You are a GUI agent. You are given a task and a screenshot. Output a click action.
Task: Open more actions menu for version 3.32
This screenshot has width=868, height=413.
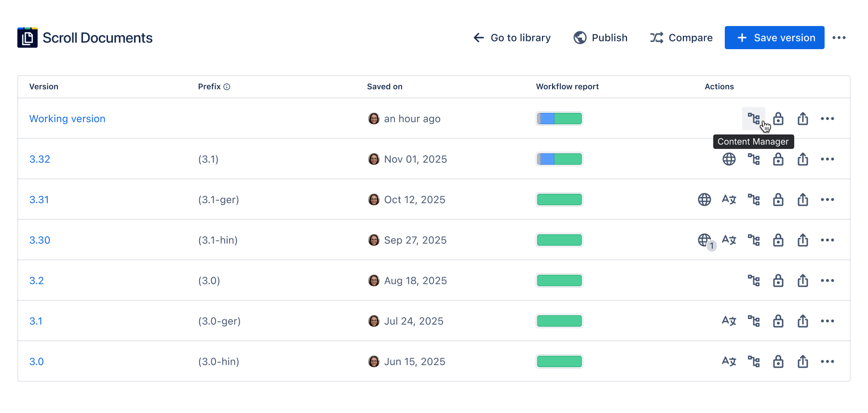pyautogui.click(x=827, y=159)
